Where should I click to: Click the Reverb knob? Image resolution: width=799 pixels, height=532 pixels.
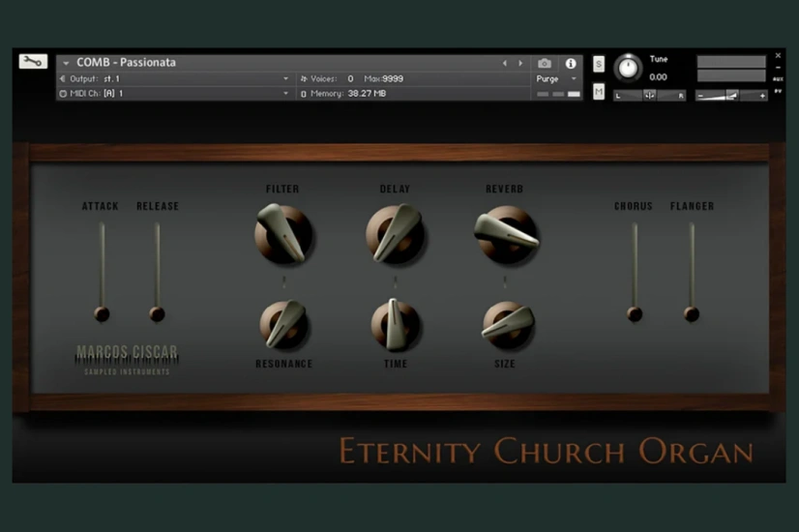tap(506, 234)
